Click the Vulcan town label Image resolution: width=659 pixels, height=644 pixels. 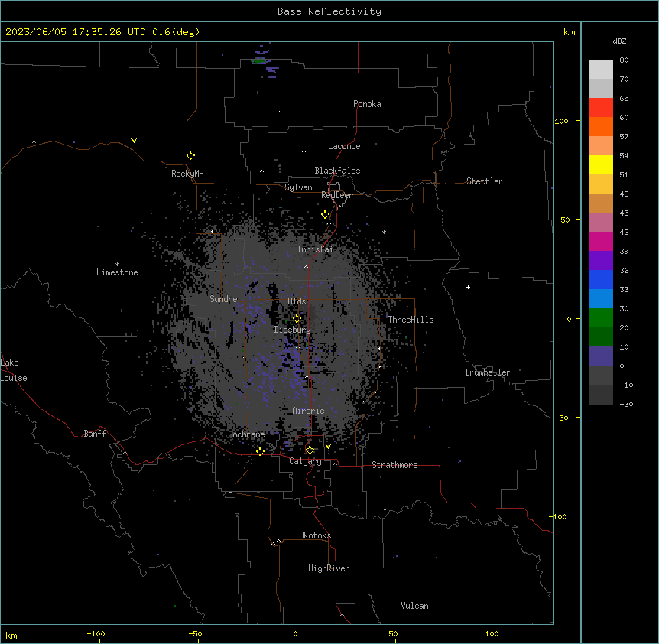415,606
